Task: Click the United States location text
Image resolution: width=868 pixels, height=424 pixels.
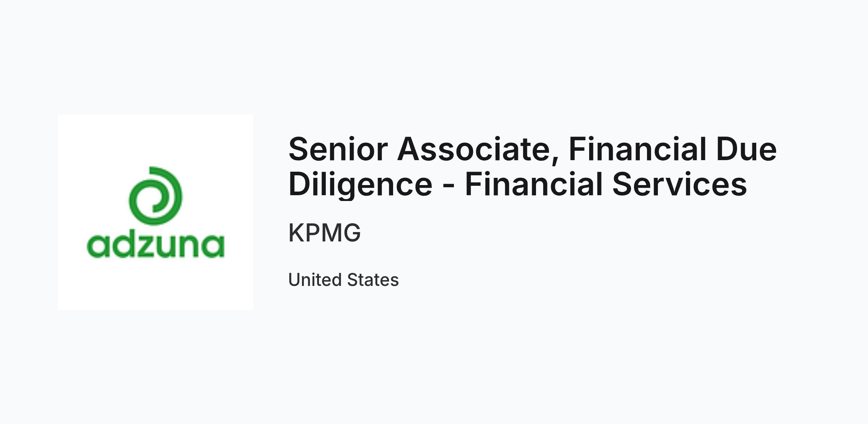Action: [x=343, y=280]
